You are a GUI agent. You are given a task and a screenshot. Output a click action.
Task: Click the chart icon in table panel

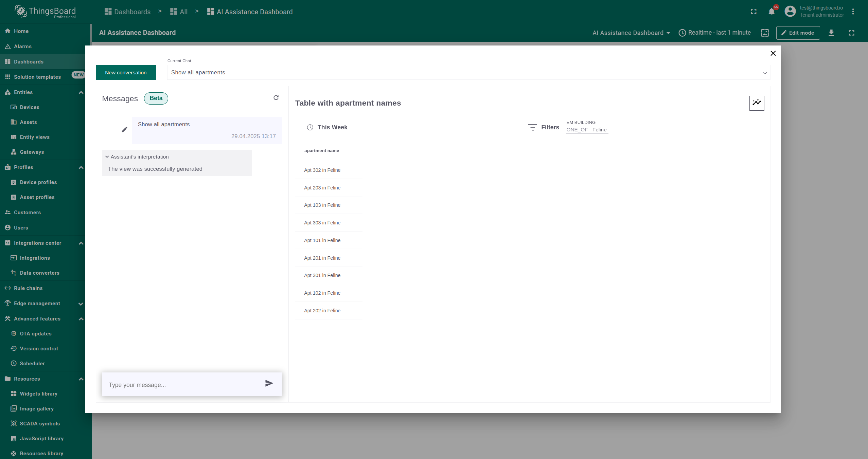[757, 103]
